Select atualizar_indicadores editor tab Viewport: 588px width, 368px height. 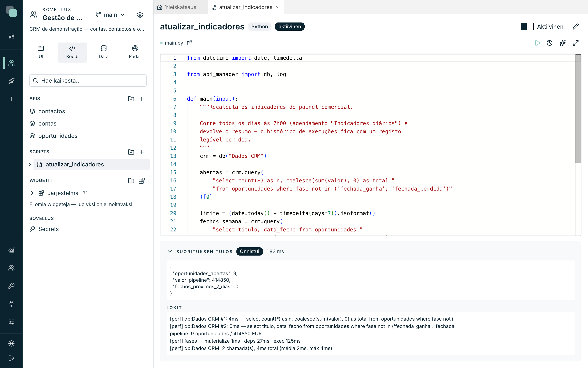tap(245, 7)
